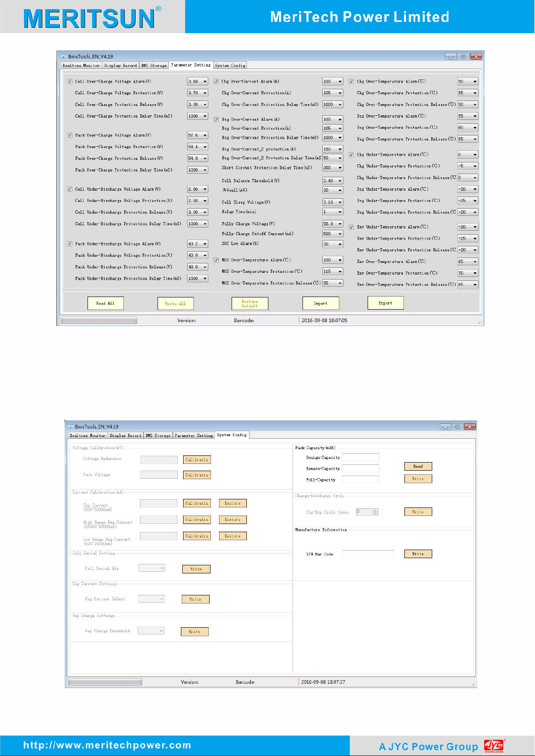Click the Chg-Dsg Cycle times spinner arrows

click(375, 512)
